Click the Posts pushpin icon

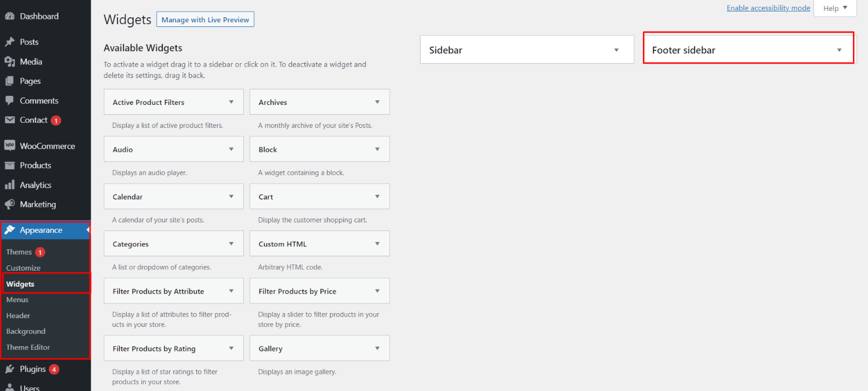pos(10,42)
